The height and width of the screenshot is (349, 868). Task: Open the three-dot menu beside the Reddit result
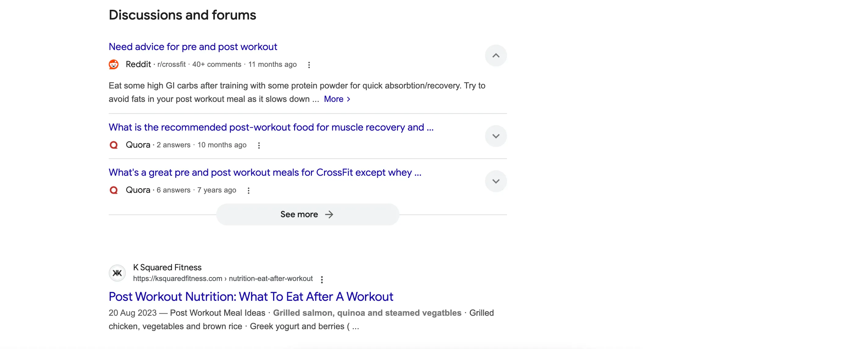(x=309, y=65)
